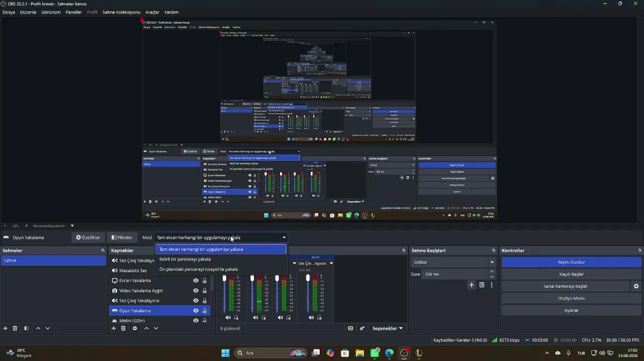Lock the Video Yakalama Aygıtı source

(204, 291)
